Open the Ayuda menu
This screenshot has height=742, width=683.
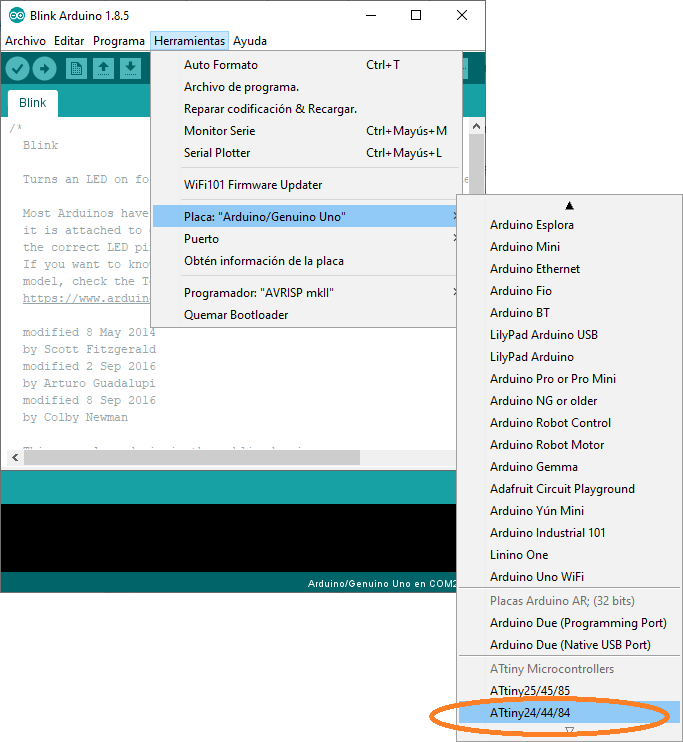pos(250,41)
